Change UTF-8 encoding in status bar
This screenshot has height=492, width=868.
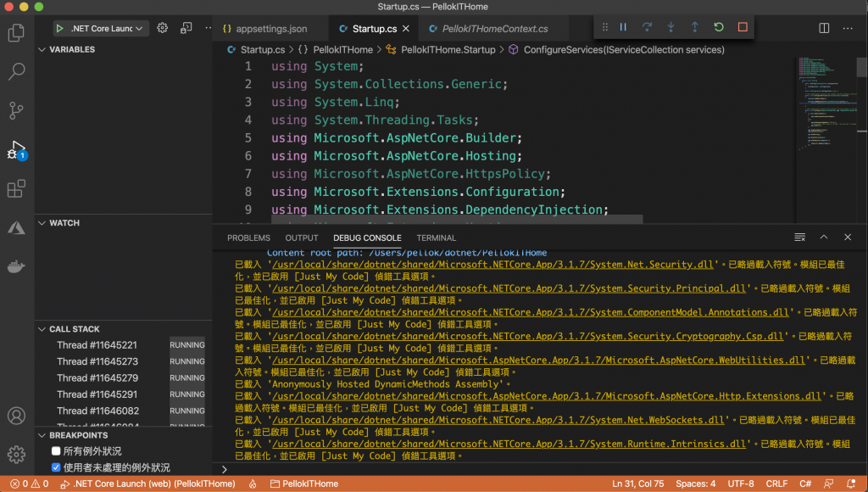click(x=741, y=484)
